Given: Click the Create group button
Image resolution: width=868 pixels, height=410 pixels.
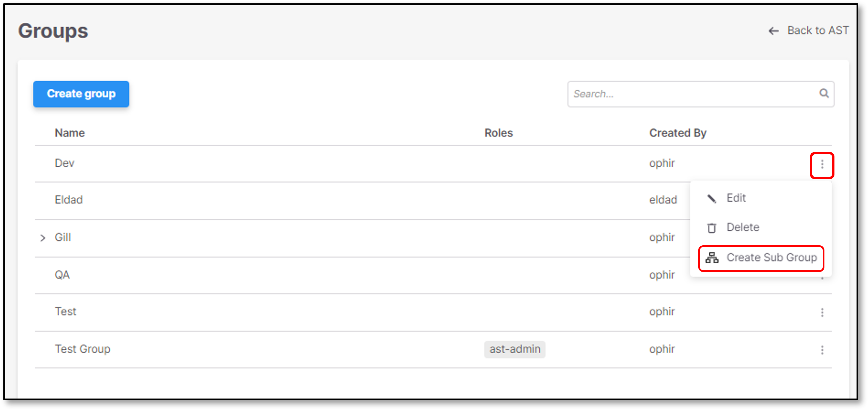Looking at the screenshot, I should (x=81, y=94).
